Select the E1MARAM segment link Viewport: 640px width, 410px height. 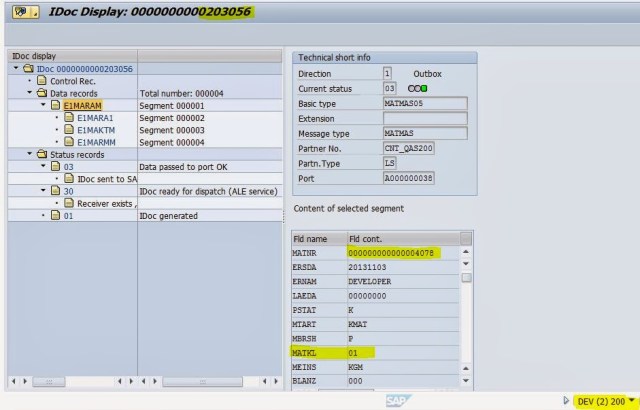tap(82, 106)
